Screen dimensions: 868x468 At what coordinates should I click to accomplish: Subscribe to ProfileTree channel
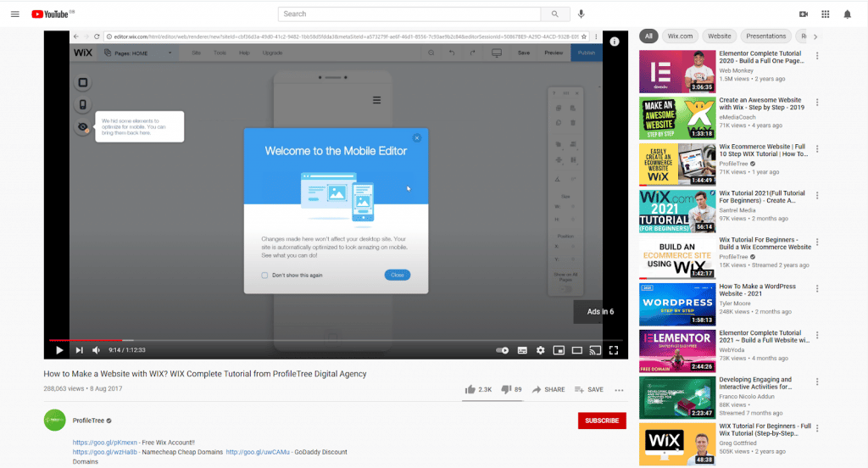pos(602,421)
